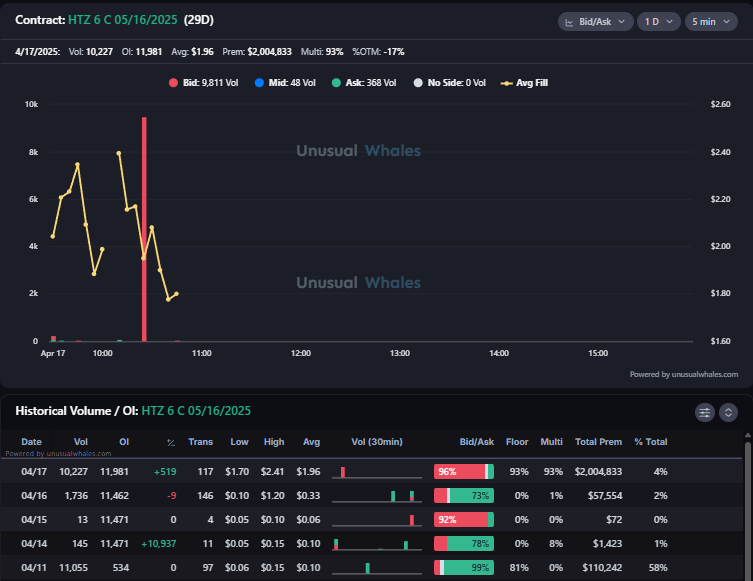Sort table by Avg column

click(311, 442)
